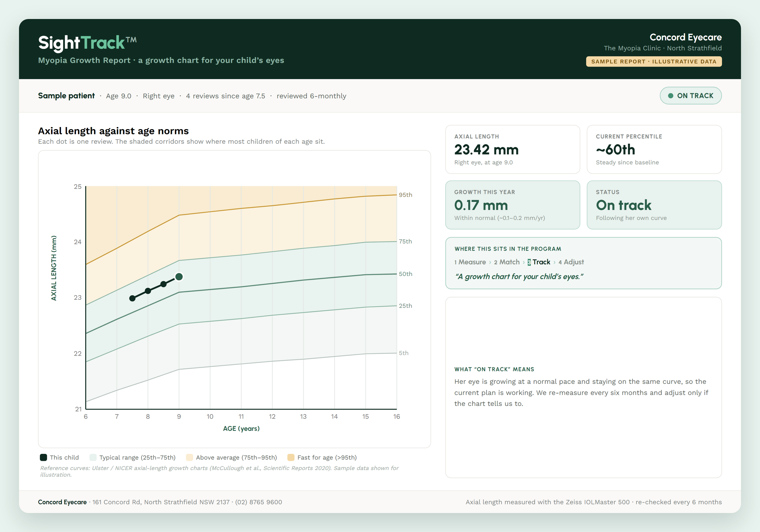Click the 'WHAT "ON TRACK" MEANS' heading
The height and width of the screenshot is (532, 760).
coord(494,369)
